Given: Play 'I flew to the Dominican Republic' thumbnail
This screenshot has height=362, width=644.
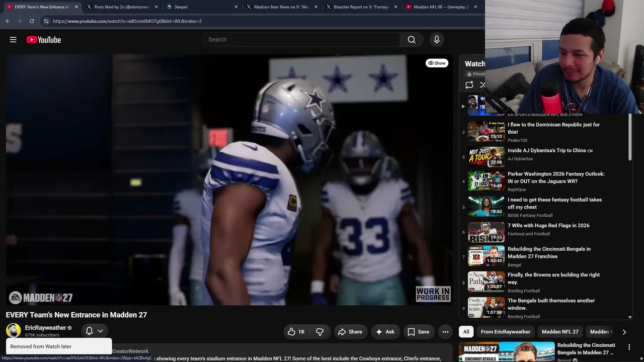Looking at the screenshot, I should tap(486, 132).
